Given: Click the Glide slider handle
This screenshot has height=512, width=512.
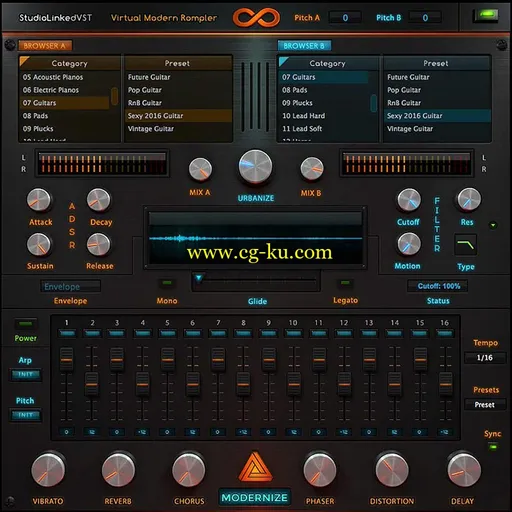Looking at the screenshot, I should click(x=199, y=278).
